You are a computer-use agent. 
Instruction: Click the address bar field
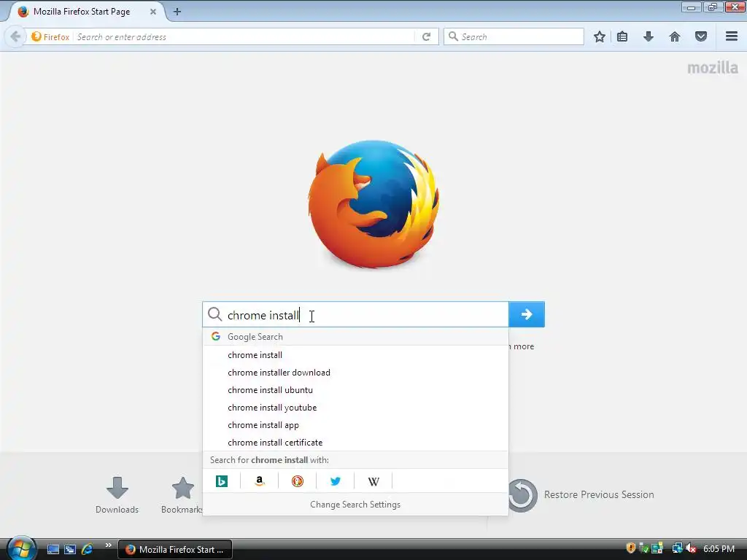[243, 36]
